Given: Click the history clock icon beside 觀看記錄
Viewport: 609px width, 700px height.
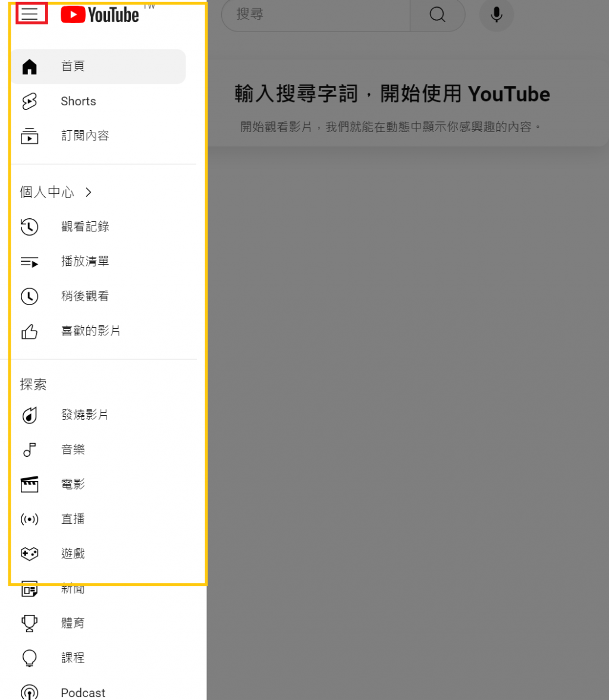Looking at the screenshot, I should tap(30, 227).
